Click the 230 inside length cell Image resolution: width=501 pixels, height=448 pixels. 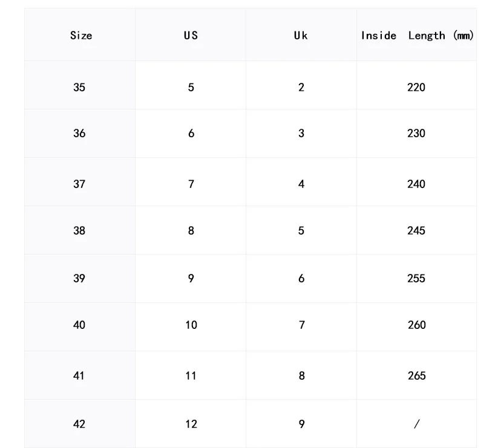coord(416,133)
